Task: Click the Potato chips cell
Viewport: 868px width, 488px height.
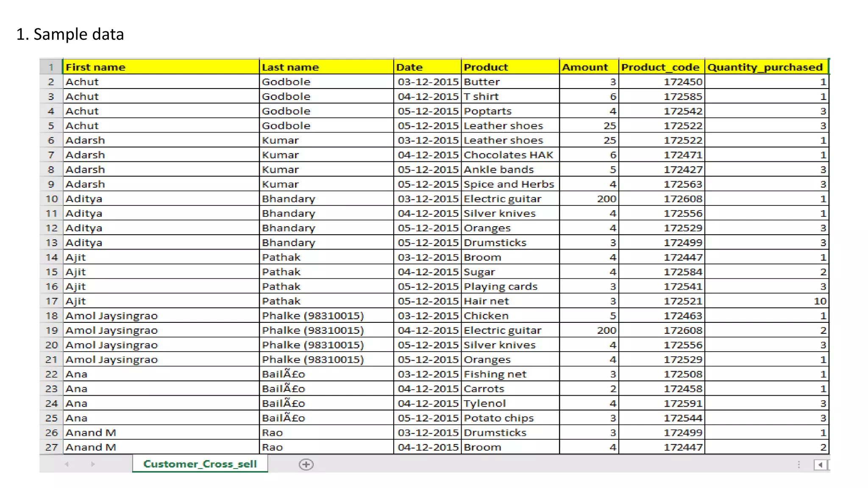Action: pos(510,418)
